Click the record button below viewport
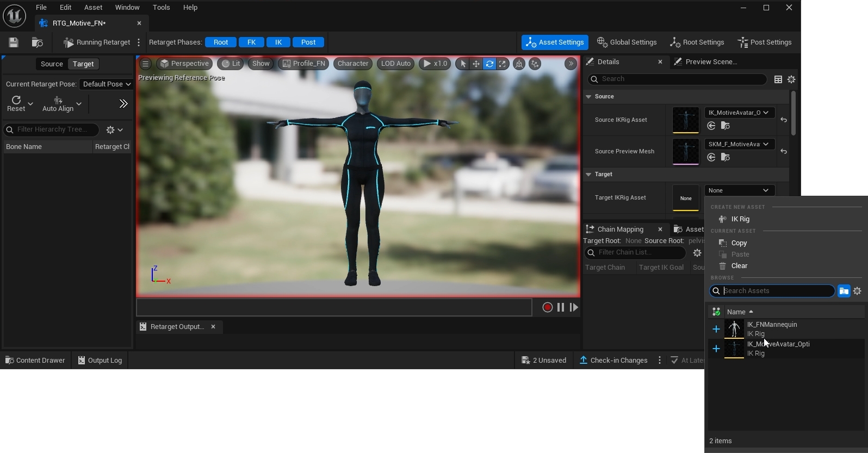Viewport: 868px width, 453px height. (x=547, y=307)
